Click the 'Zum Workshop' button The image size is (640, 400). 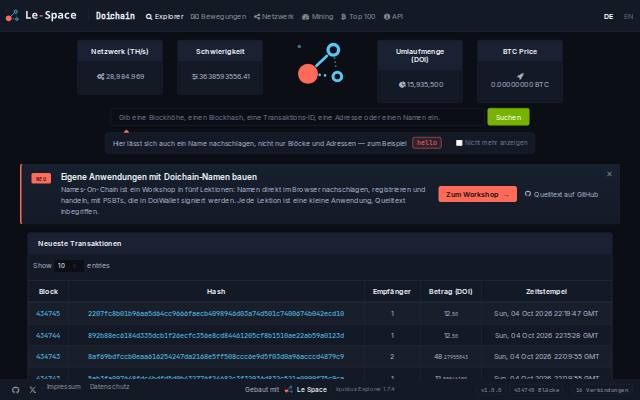[x=478, y=194]
